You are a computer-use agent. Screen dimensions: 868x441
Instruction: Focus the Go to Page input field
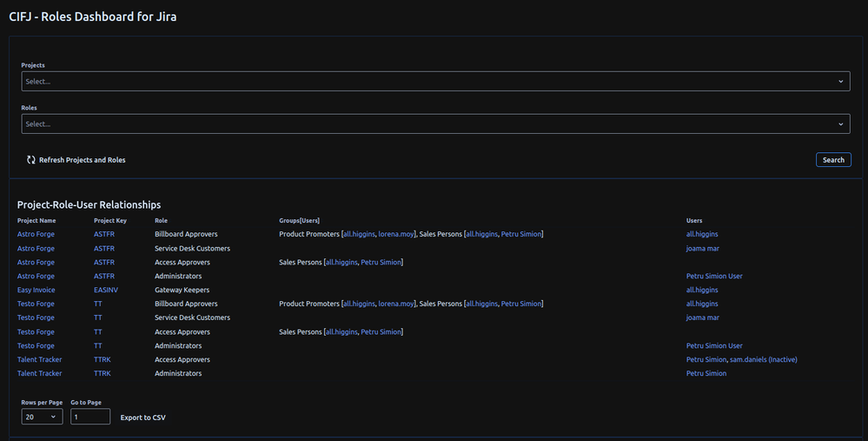pos(90,417)
